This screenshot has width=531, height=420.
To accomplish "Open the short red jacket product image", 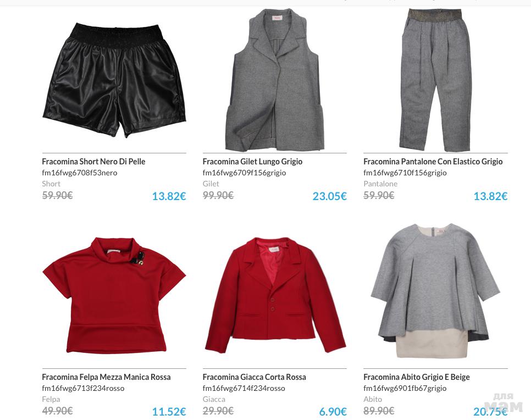I will coord(275,295).
